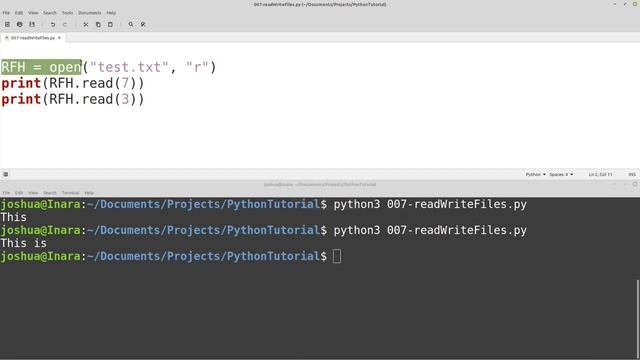Click the terminal vertical scrollbar
The height and width of the screenshot is (360, 640).
pos(638,319)
